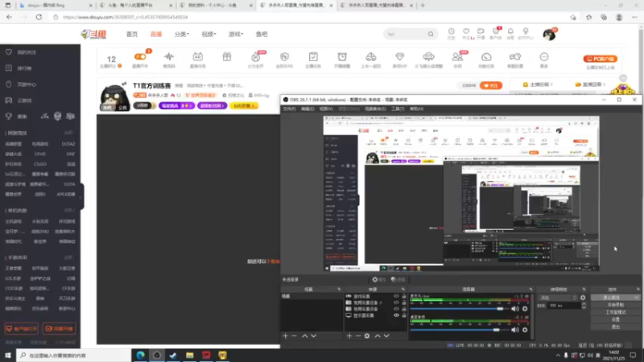The image size is (644, 362).
Task: Add a new scene in OBS
Action: tap(286, 335)
